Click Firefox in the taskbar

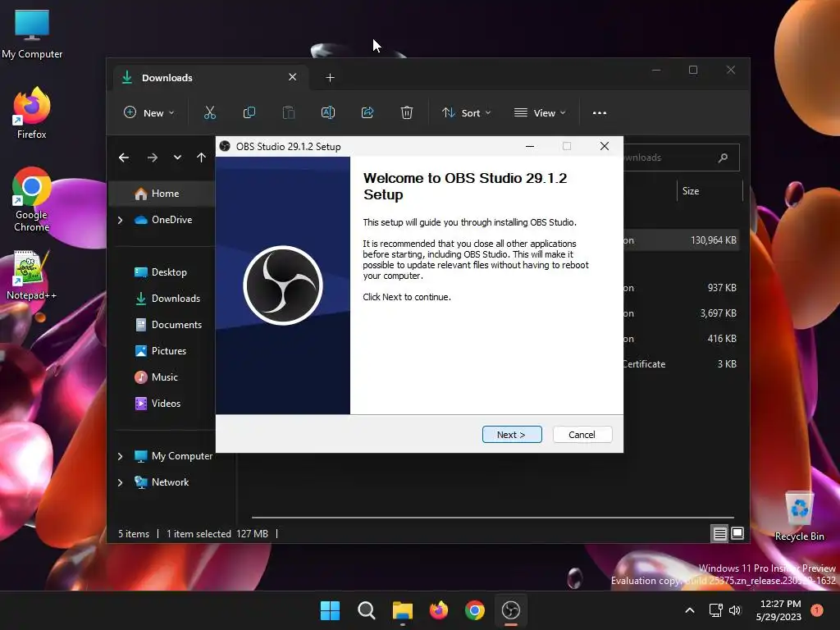(439, 610)
